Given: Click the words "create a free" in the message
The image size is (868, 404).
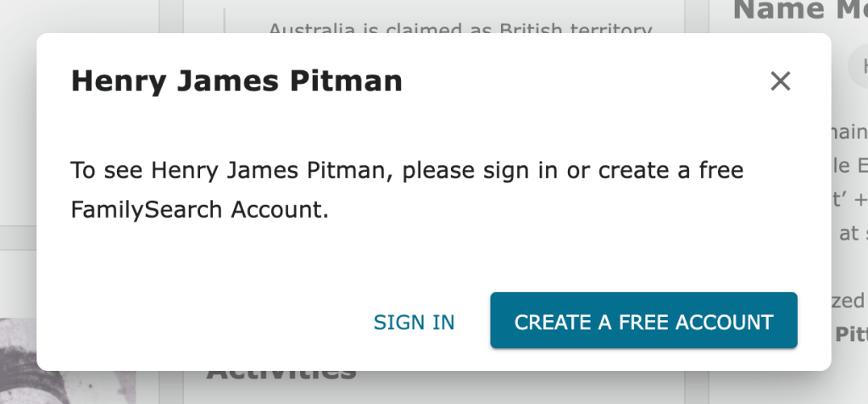Looking at the screenshot, I should click(671, 170).
